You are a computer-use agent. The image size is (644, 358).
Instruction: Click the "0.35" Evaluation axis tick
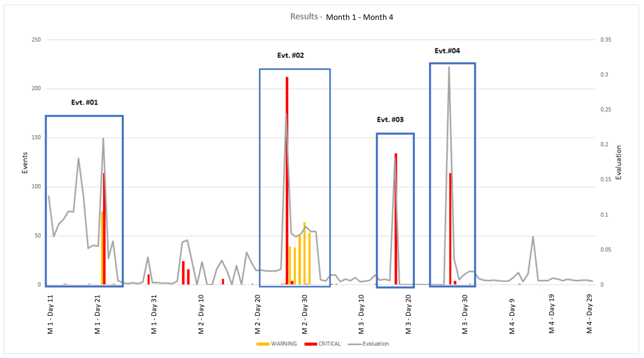[x=606, y=40]
